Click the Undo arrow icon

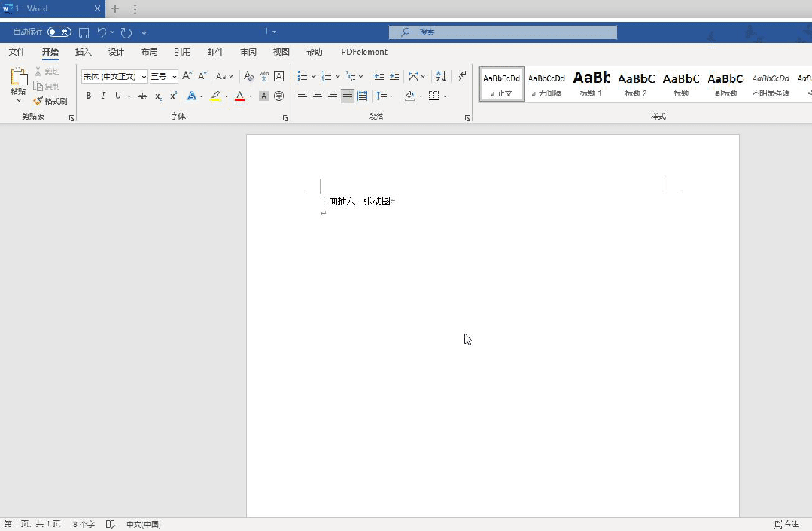pos(102,32)
